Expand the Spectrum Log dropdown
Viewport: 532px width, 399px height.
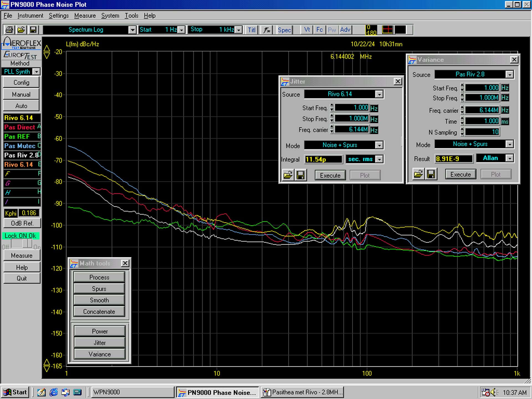tap(132, 30)
